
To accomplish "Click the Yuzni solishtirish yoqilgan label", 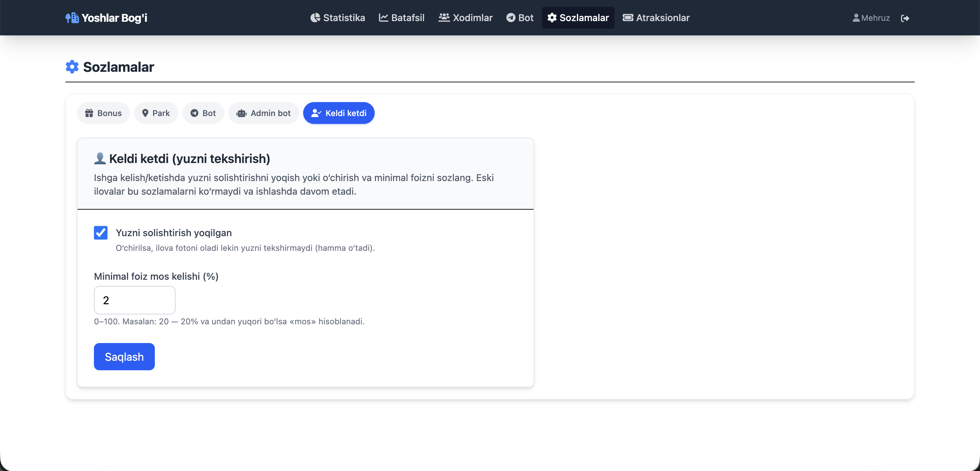I will click(174, 232).
